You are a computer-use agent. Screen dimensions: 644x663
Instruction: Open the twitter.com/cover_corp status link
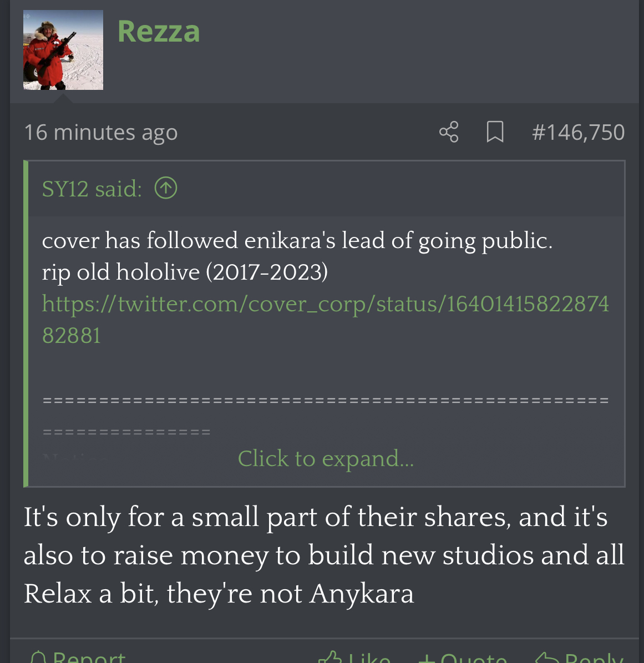325,320
